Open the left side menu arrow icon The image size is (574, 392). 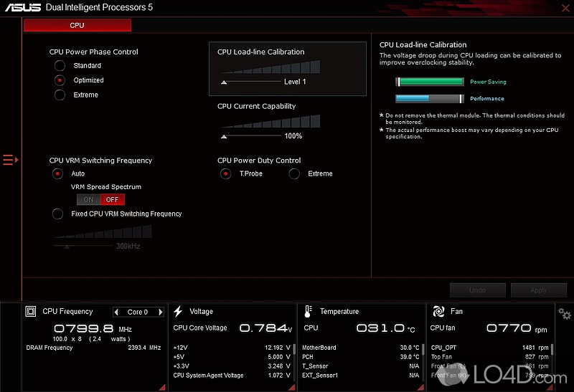coord(11,160)
